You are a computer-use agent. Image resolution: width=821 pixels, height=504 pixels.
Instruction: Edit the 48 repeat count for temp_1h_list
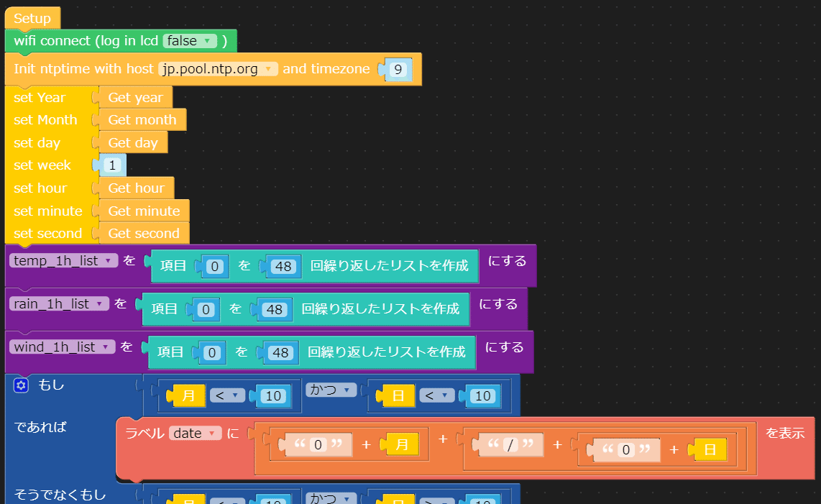coord(283,266)
